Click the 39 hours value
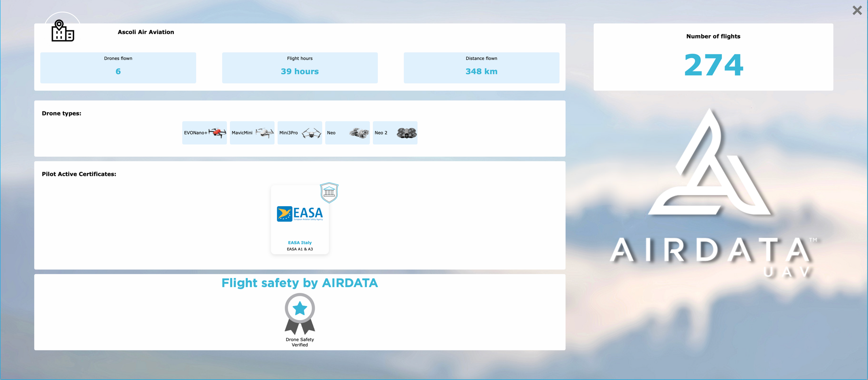The height and width of the screenshot is (380, 868). pyautogui.click(x=300, y=71)
